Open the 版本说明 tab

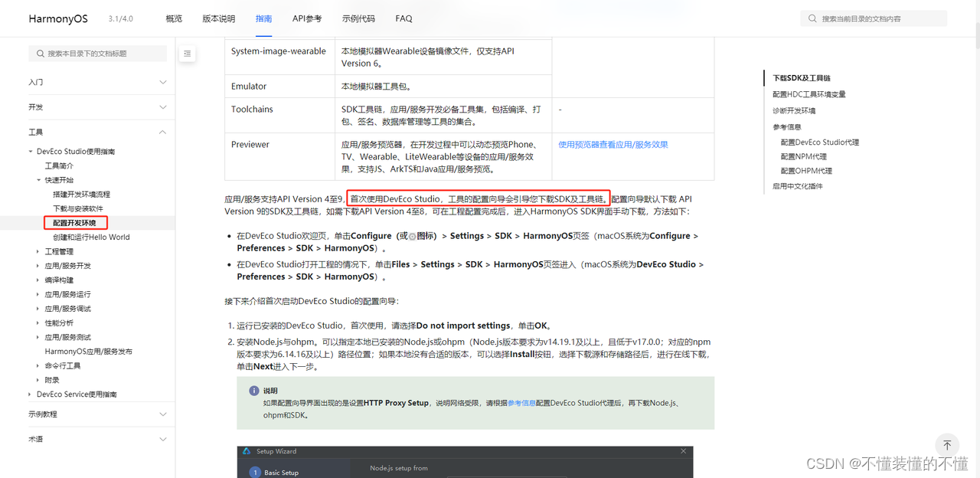[x=219, y=18]
